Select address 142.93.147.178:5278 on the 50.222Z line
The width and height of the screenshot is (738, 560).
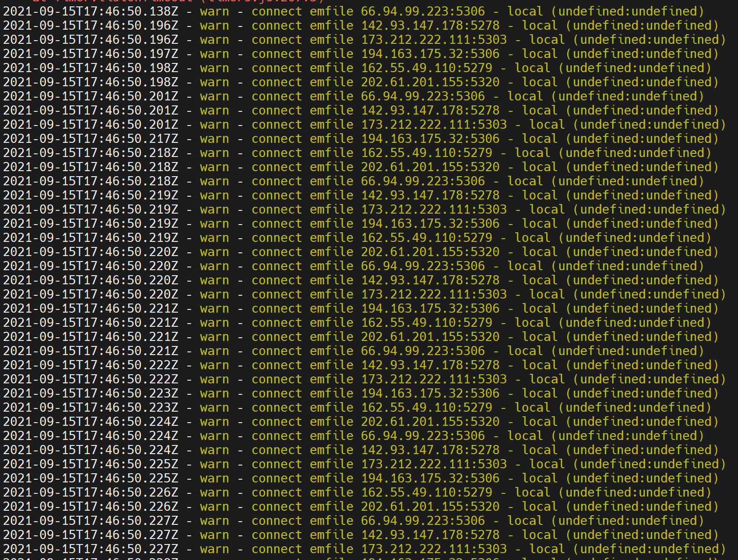[x=430, y=365]
